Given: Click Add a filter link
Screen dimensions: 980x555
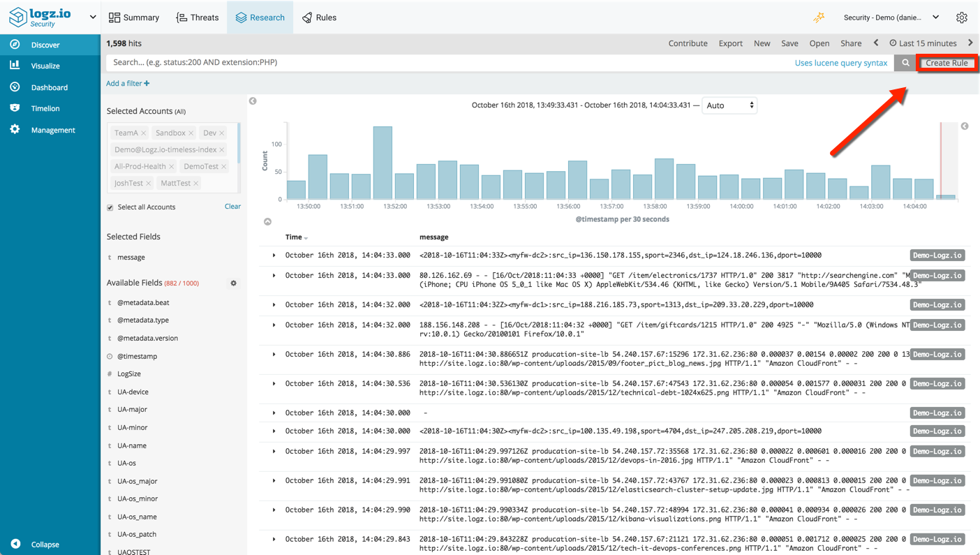Looking at the screenshot, I should pos(128,84).
